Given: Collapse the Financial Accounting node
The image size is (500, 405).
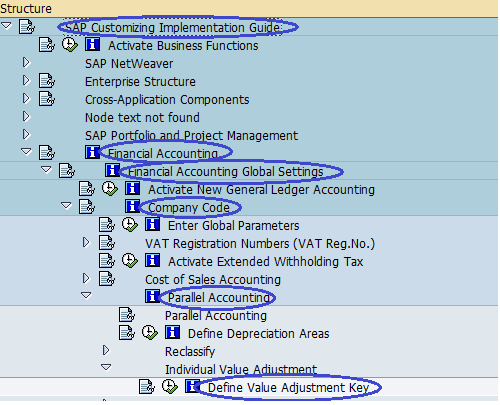Looking at the screenshot, I should click(x=26, y=152).
